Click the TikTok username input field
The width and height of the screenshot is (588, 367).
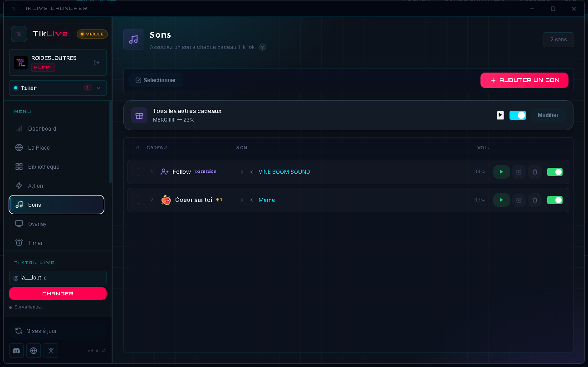point(58,278)
